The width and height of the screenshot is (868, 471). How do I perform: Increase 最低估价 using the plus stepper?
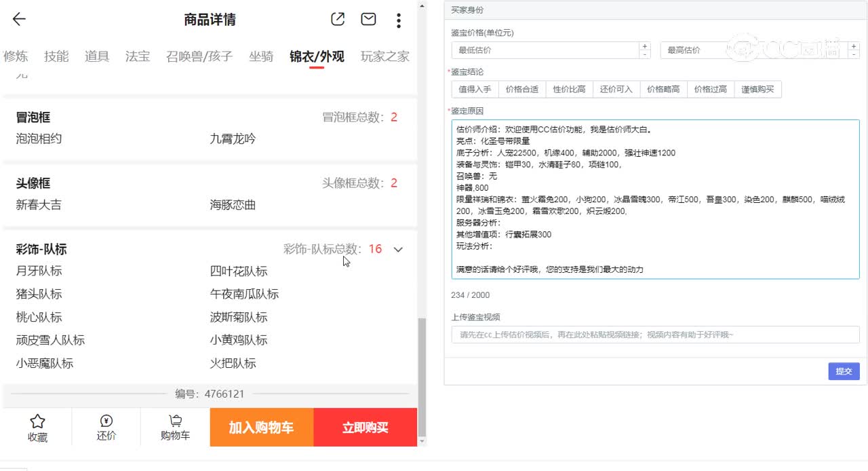644,45
